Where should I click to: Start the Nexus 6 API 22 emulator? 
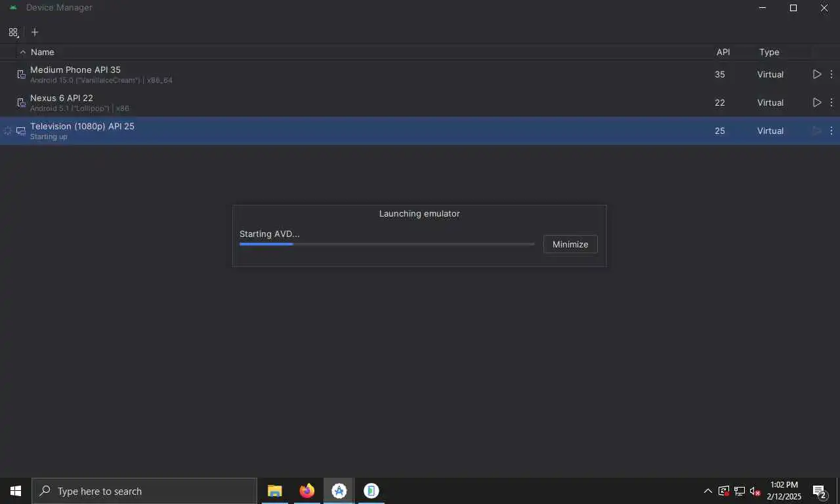817,102
